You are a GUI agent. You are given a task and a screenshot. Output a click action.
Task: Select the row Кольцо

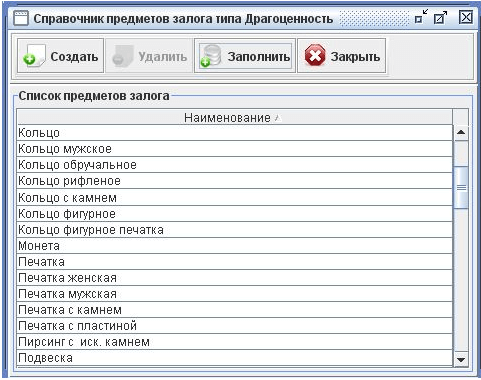click(x=235, y=133)
